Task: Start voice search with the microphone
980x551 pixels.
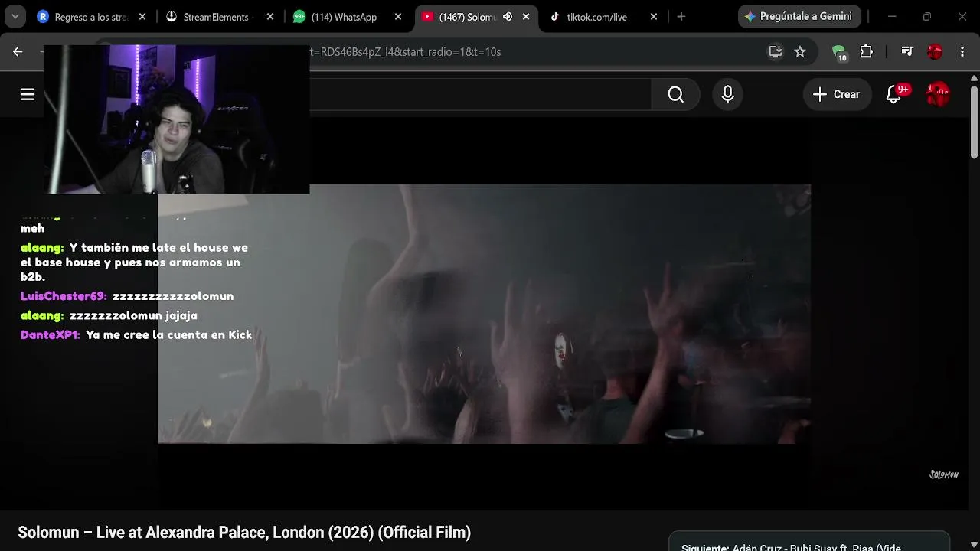Action: [x=727, y=94]
